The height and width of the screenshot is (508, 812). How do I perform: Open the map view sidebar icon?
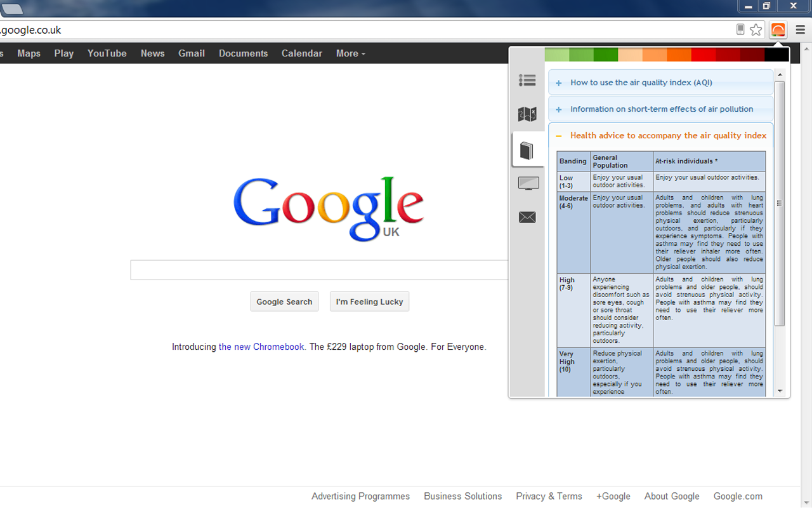[527, 114]
